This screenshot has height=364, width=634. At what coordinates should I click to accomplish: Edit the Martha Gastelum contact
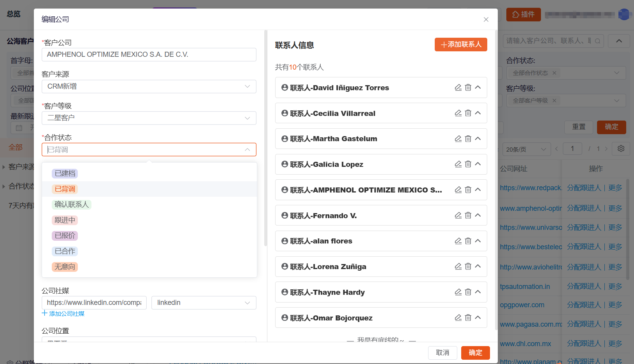458,138
